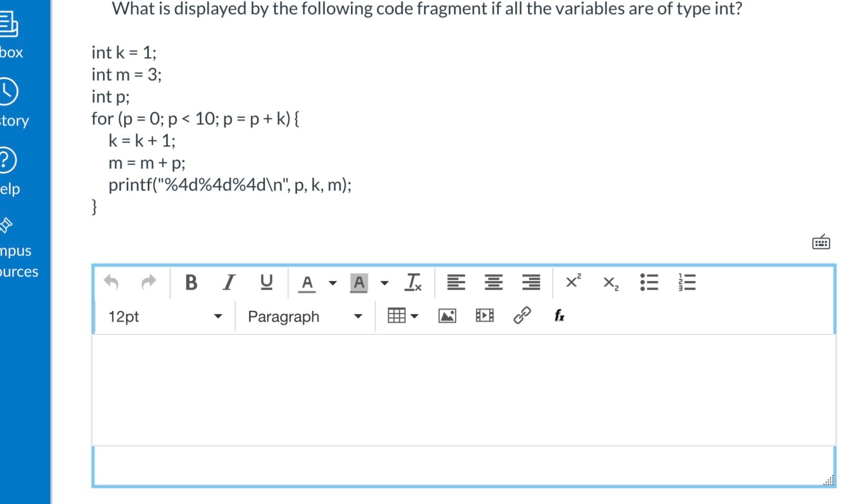This screenshot has height=504, width=851.
Task: Undo the last edit in editor
Action: 111,282
